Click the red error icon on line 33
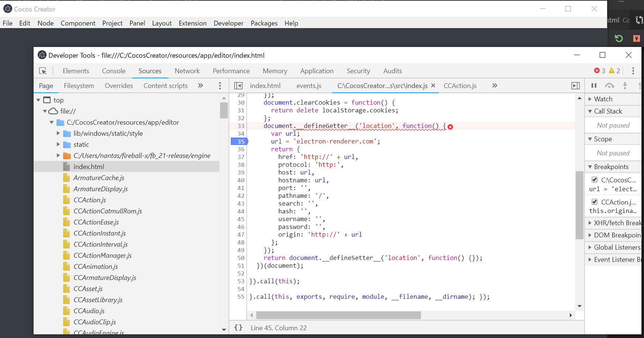Screen dimensions: 644x338 [x=450, y=127]
